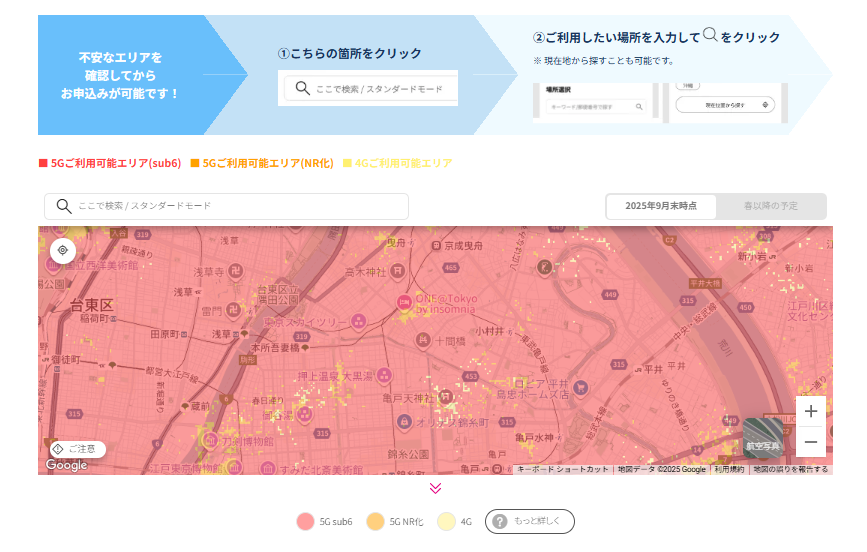Open the ご注意 notice on map
This screenshot has height=552, width=867.
tap(78, 449)
